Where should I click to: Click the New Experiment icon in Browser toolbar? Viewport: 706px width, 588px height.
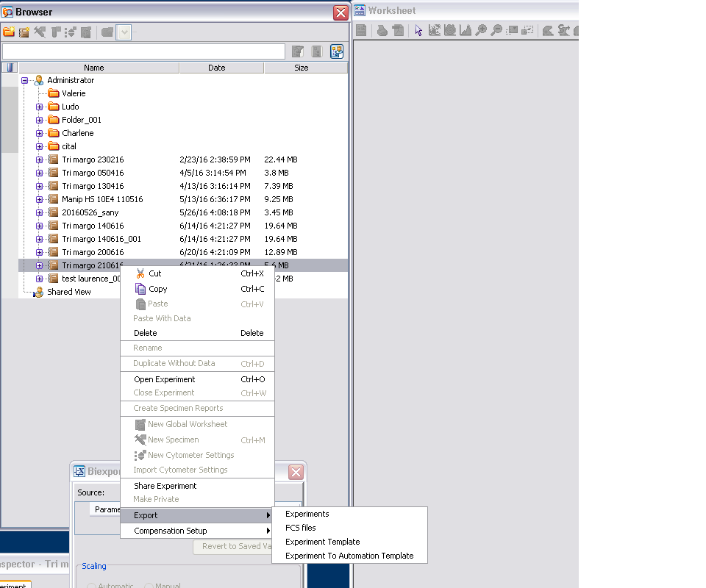point(24,32)
